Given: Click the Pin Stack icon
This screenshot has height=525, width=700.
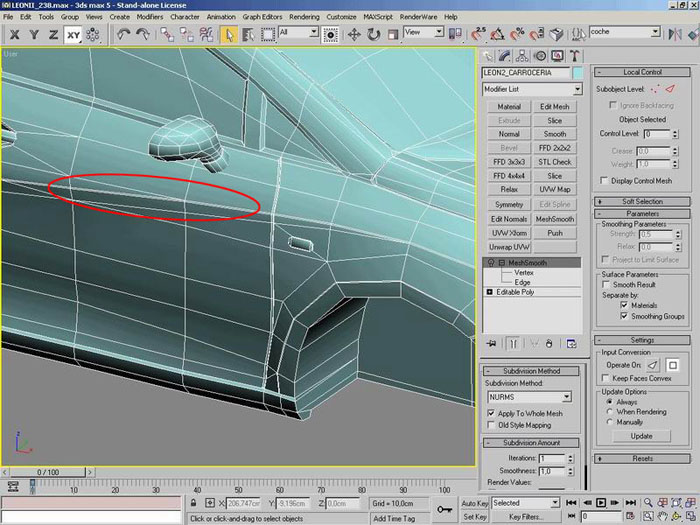Looking at the screenshot, I should point(491,343).
